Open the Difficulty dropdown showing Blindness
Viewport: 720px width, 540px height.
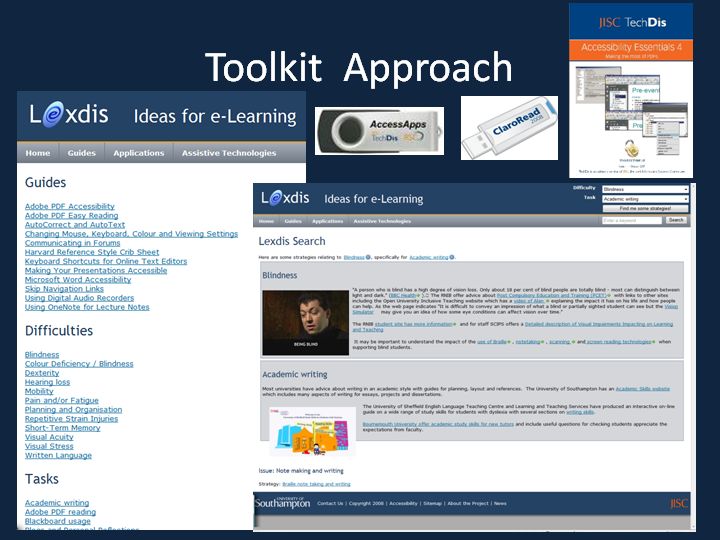pyautogui.click(x=645, y=188)
